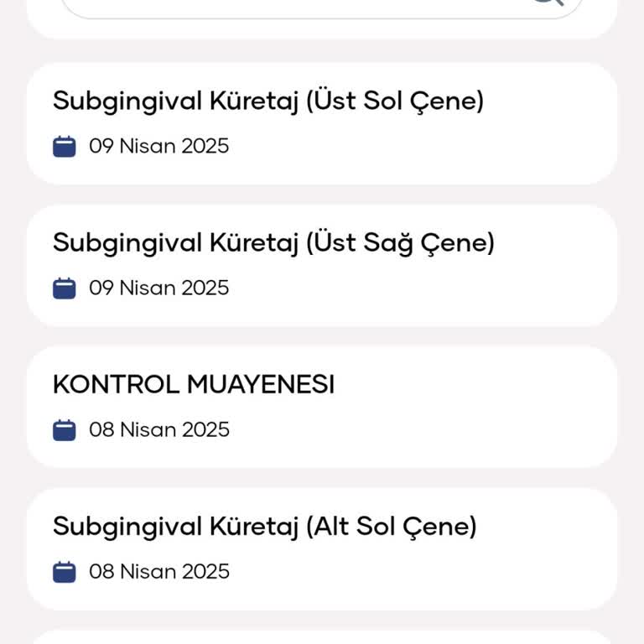Click calendar icon under Üst Sol Çene entry
This screenshot has width=644, height=644.
65,147
